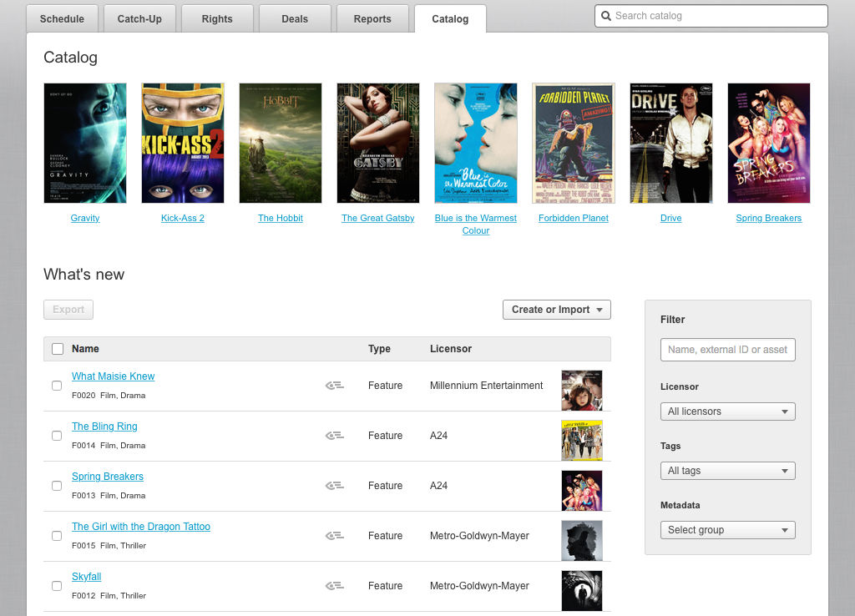Open the Select group metadata dropdown
The image size is (855, 616).
pos(727,530)
